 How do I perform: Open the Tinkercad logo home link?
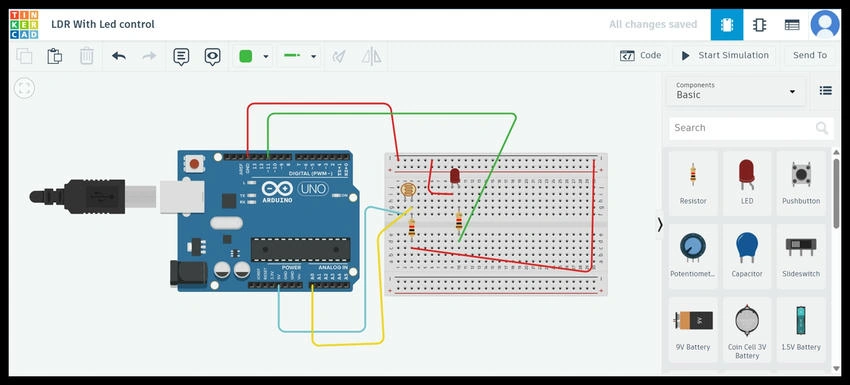(24, 24)
